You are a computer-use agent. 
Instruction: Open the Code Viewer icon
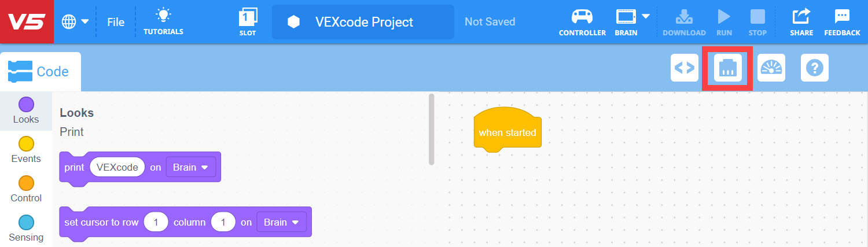[685, 68]
